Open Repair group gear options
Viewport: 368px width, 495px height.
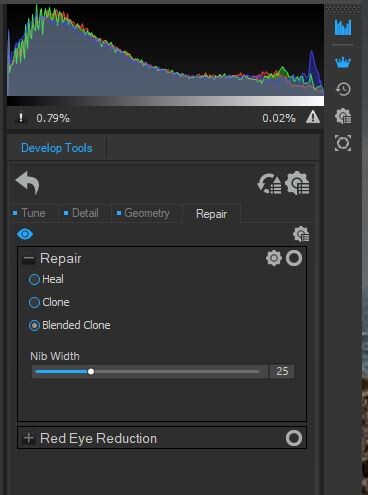point(274,258)
